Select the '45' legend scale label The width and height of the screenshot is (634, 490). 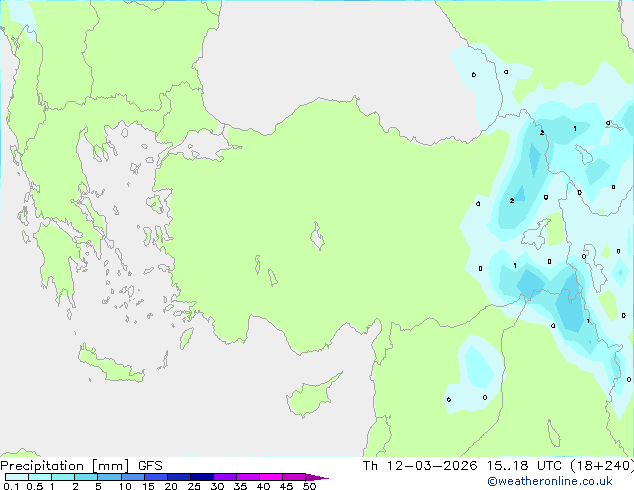286,486
